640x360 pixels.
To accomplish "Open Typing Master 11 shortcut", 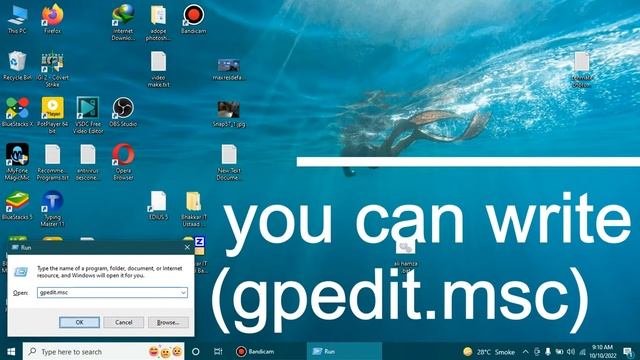I will 53,209.
